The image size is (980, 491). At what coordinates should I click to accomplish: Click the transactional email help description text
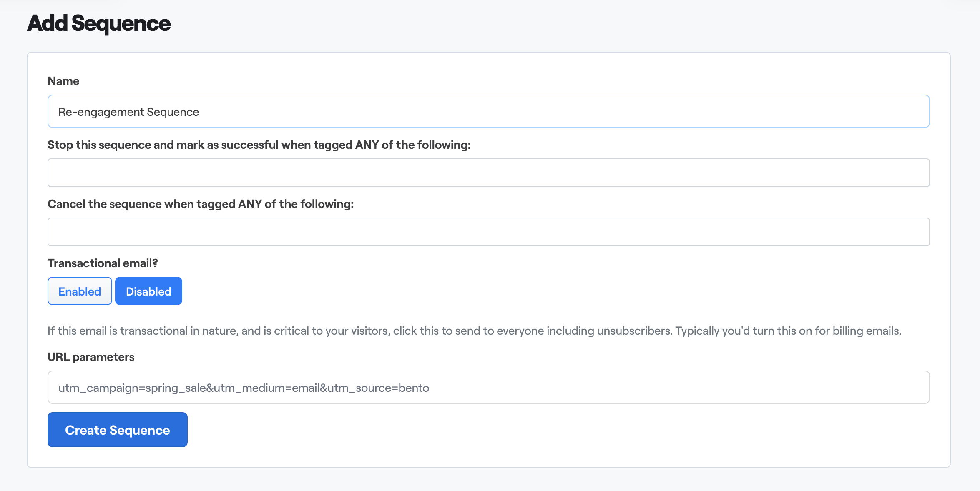pyautogui.click(x=474, y=331)
